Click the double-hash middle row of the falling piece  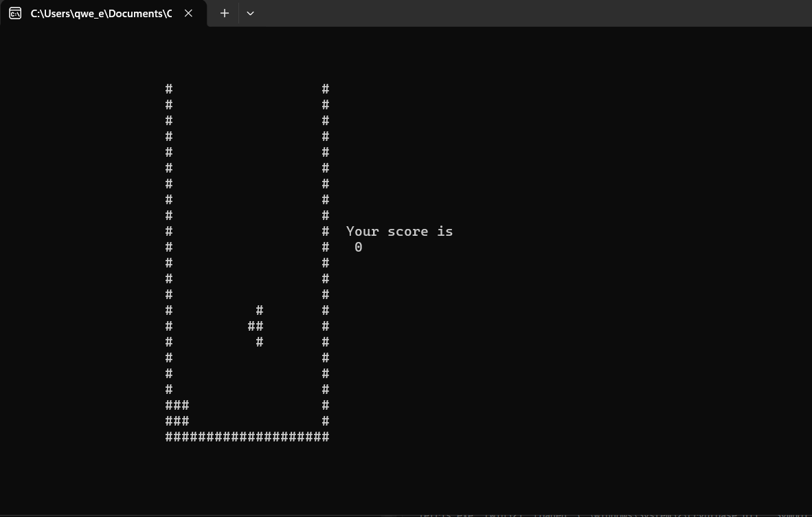[256, 327]
